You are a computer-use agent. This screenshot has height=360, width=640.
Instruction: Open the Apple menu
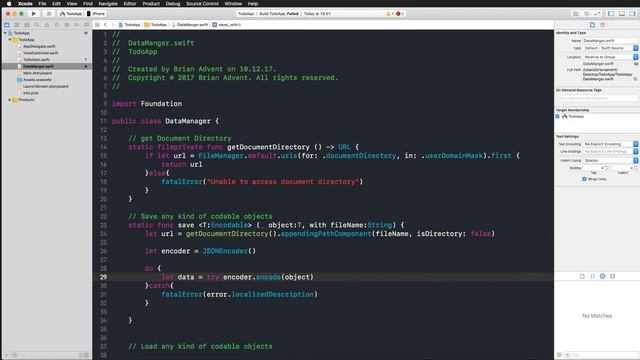coord(9,4)
